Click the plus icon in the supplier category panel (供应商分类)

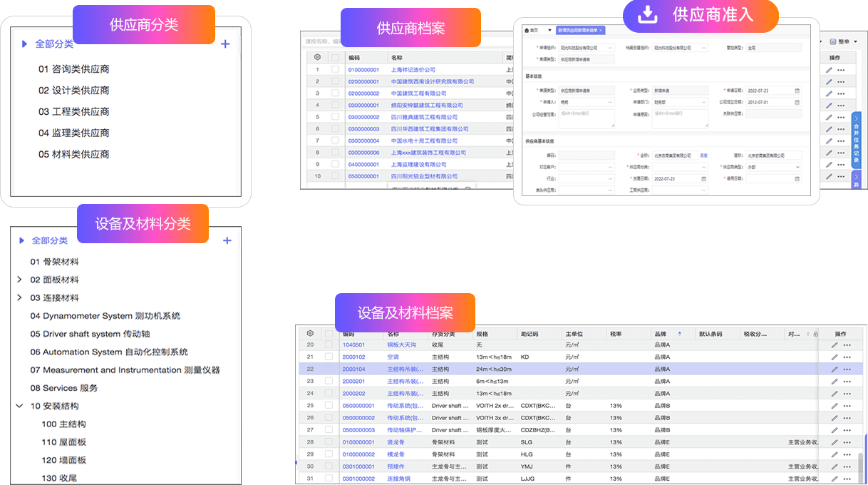tap(225, 44)
